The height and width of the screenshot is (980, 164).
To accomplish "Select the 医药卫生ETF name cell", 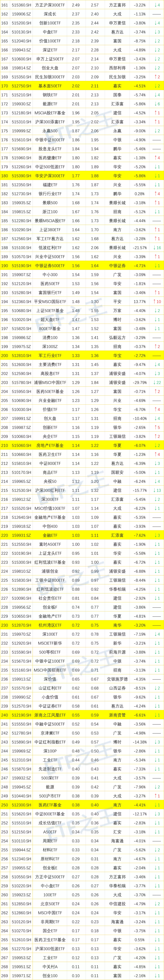I will [50, 454].
